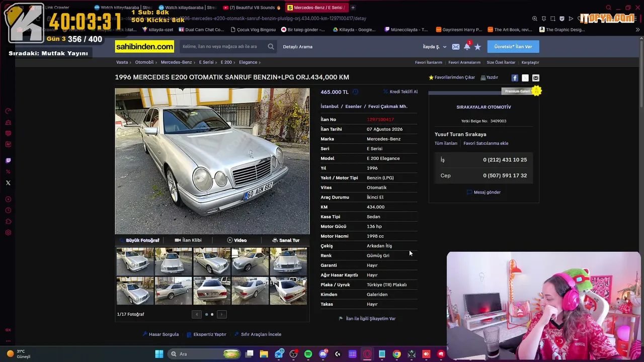Select first thumbnail in photo gallery
The height and width of the screenshot is (362, 644).
click(x=135, y=261)
